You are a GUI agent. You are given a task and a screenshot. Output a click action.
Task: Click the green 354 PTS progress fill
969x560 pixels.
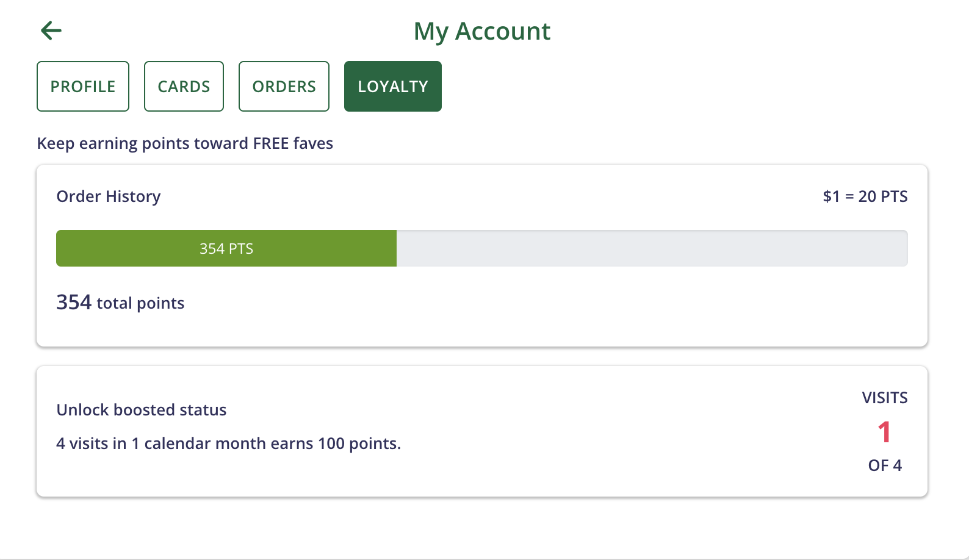tap(226, 248)
